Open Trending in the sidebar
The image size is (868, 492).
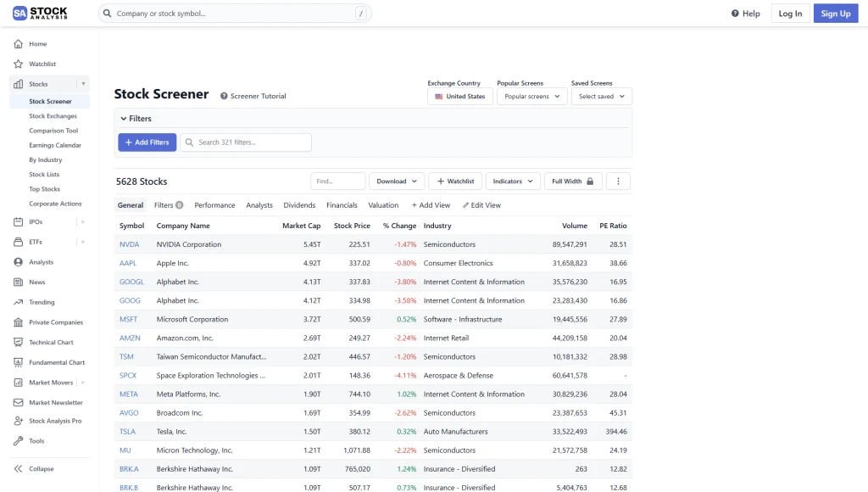coord(42,302)
